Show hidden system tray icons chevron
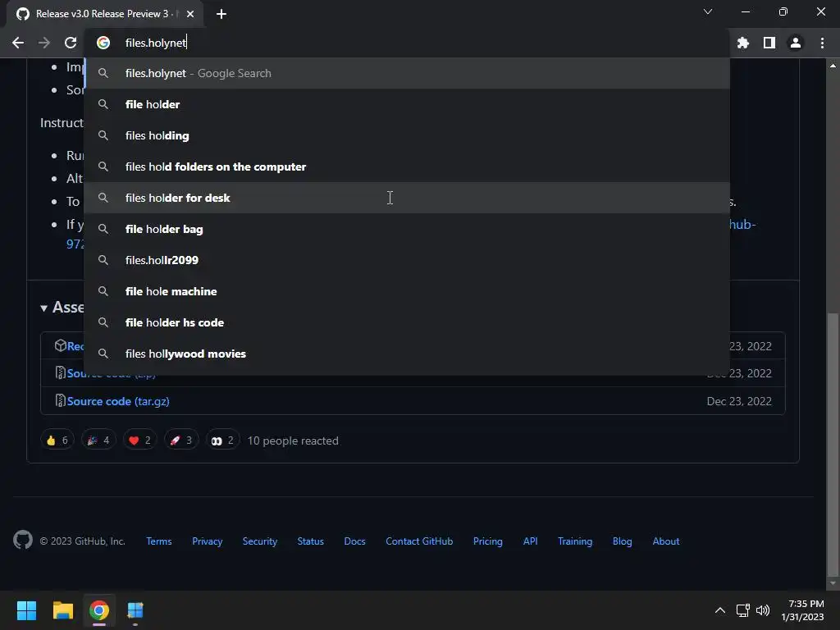Viewport: 840px width, 630px height. point(720,610)
